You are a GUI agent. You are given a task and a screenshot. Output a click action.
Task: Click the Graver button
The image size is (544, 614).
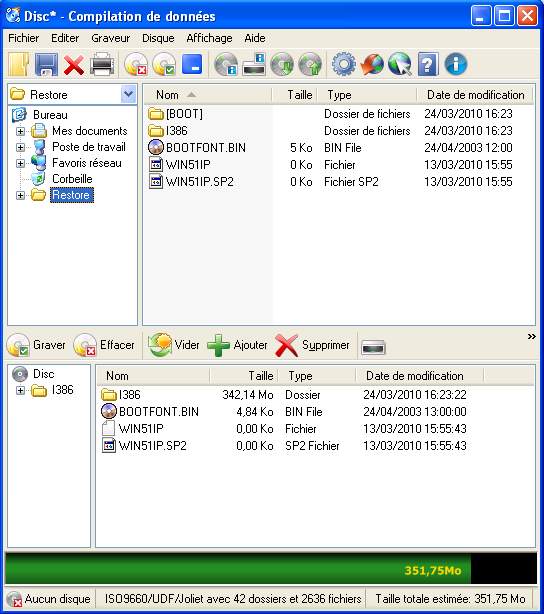36,345
